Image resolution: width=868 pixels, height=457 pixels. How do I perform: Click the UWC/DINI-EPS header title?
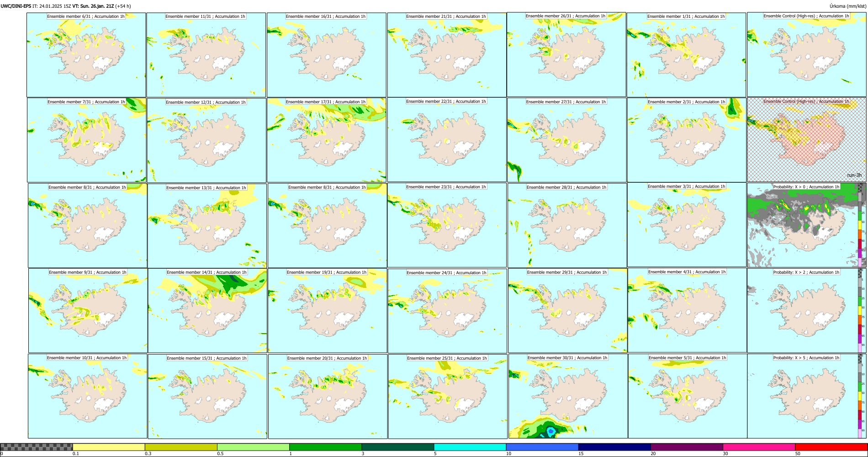point(16,6)
